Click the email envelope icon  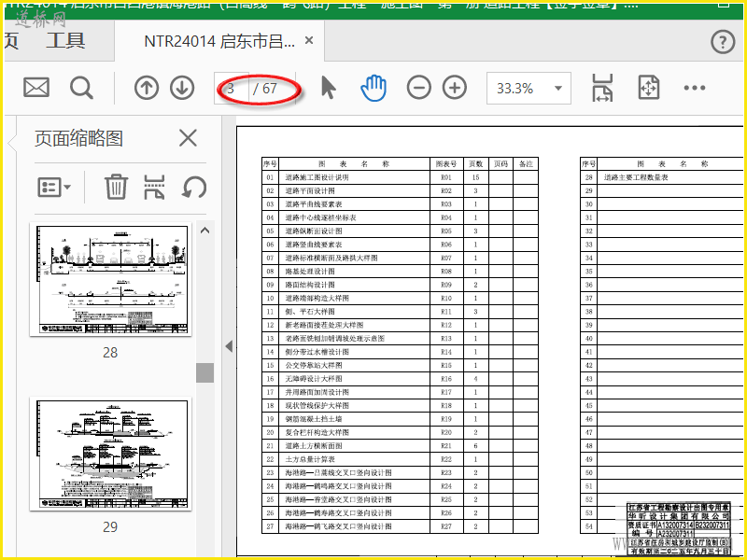click(x=36, y=88)
